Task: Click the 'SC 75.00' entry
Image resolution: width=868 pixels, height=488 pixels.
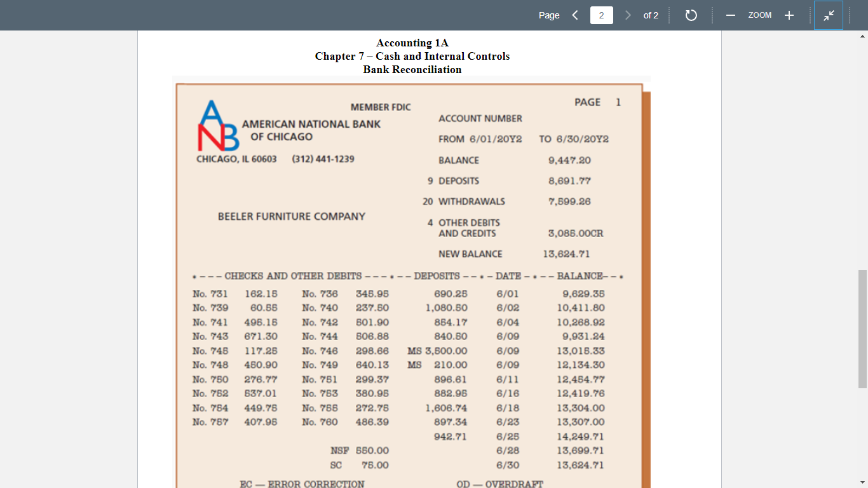Action: [x=360, y=466]
